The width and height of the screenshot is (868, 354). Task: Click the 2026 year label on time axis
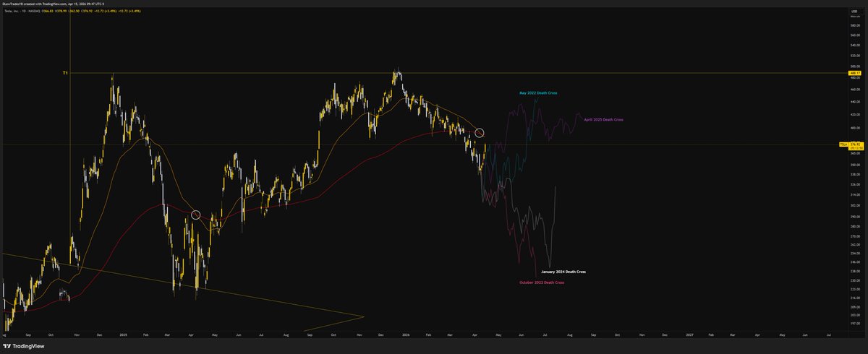tap(405, 336)
